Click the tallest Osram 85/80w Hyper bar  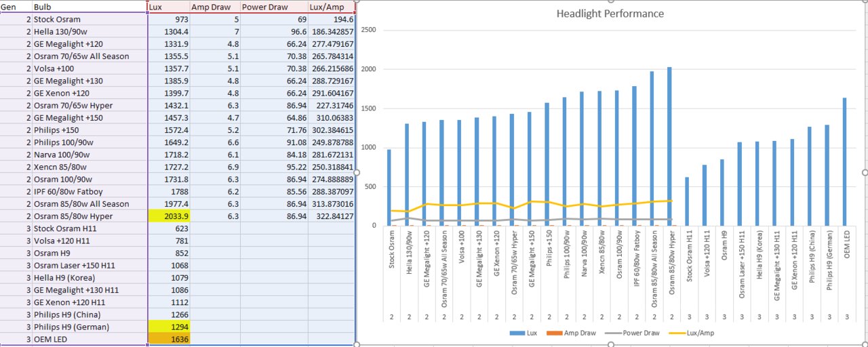(669, 146)
